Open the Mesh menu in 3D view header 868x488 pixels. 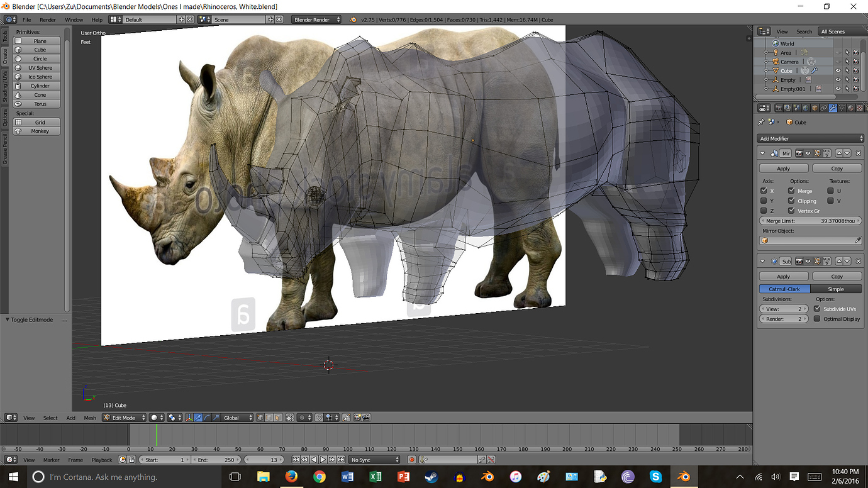[x=90, y=418]
